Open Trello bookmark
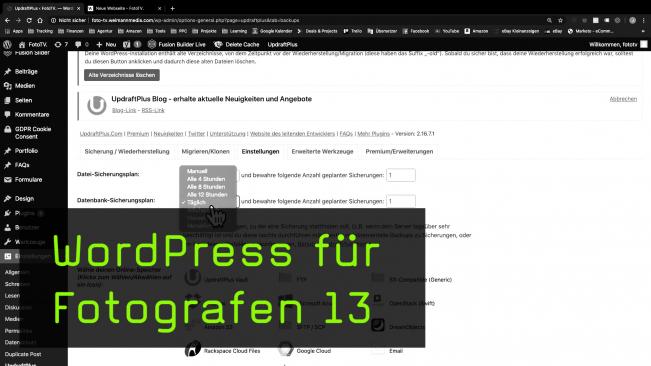 [x=352, y=31]
